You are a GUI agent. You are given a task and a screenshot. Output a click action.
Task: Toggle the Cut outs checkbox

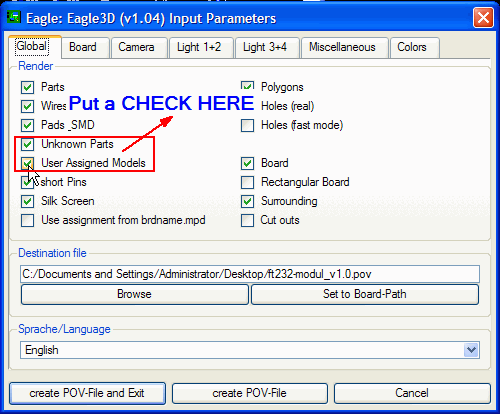(247, 220)
